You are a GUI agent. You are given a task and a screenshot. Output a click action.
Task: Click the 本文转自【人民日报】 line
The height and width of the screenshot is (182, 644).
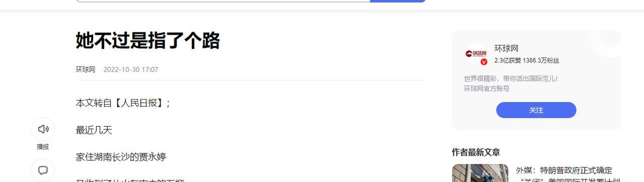[123, 103]
